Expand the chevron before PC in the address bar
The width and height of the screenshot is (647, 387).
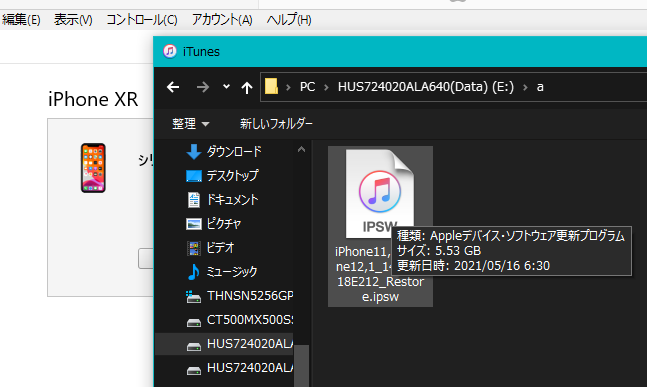click(x=288, y=87)
